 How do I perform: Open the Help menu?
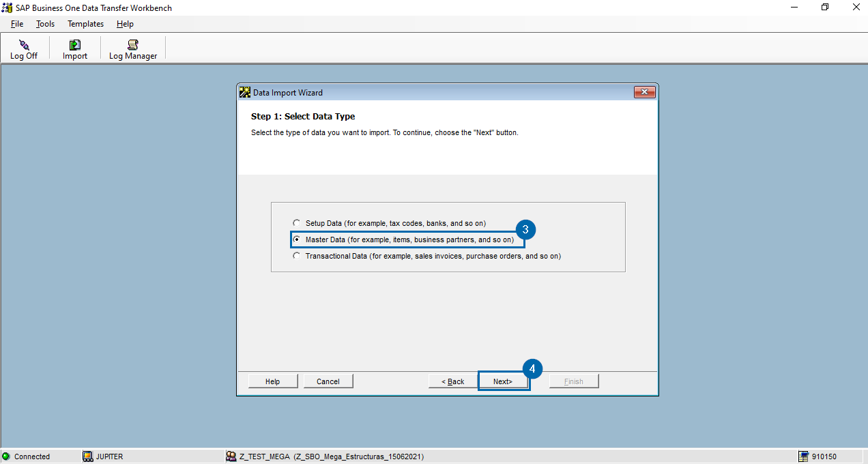coord(125,24)
